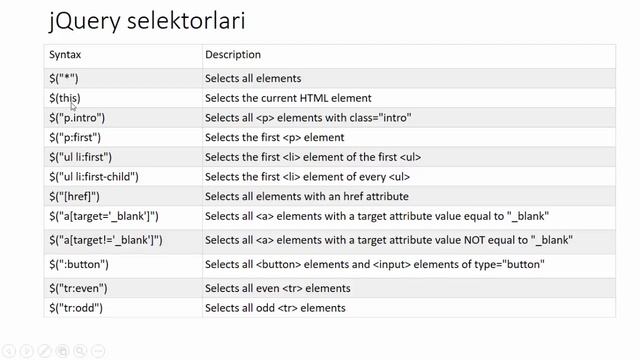Select the $("ul li:first-child") cell
The height and width of the screenshot is (360, 640).
pos(123,177)
